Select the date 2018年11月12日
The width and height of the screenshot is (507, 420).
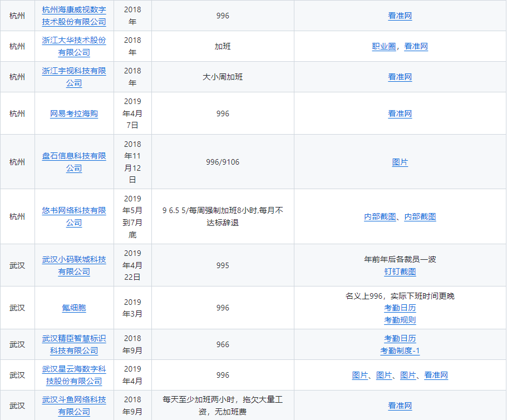pos(132,162)
